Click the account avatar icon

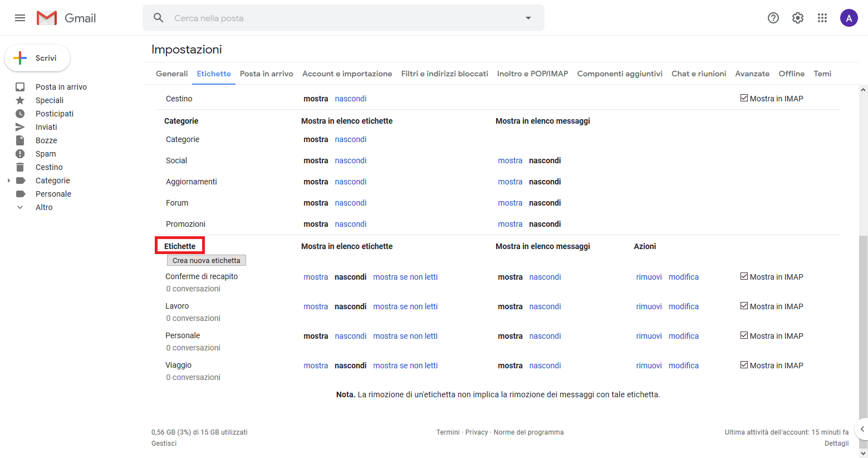(x=849, y=18)
